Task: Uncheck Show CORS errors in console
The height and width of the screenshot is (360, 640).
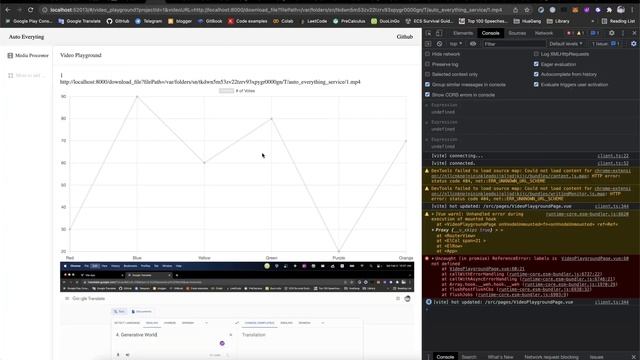Action: [x=427, y=95]
